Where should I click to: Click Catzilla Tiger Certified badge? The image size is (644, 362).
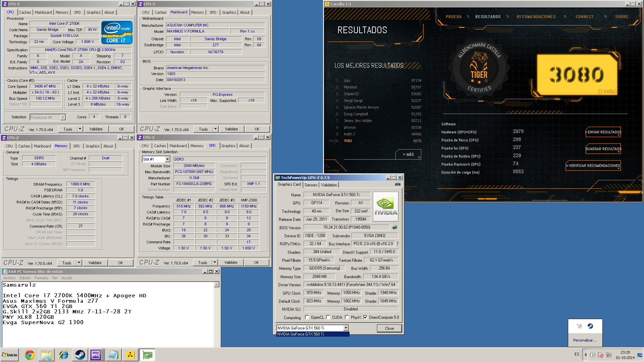(x=479, y=68)
